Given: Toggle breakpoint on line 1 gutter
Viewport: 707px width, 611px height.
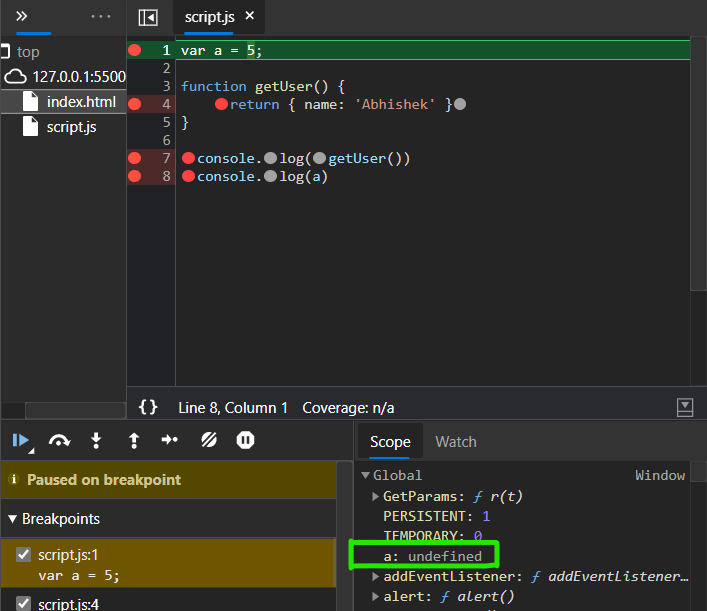Looking at the screenshot, I should click(134, 50).
